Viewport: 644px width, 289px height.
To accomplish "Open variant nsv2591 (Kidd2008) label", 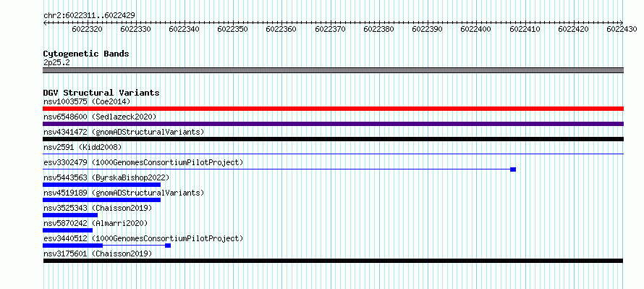I will 82,147.
